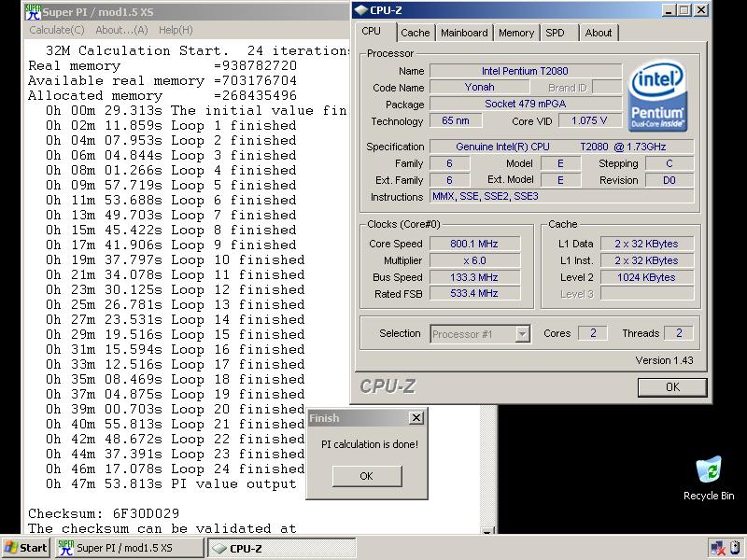Click the Bus Speed value 133.3 MHz
Screen dimensions: 747x560
tap(474, 277)
